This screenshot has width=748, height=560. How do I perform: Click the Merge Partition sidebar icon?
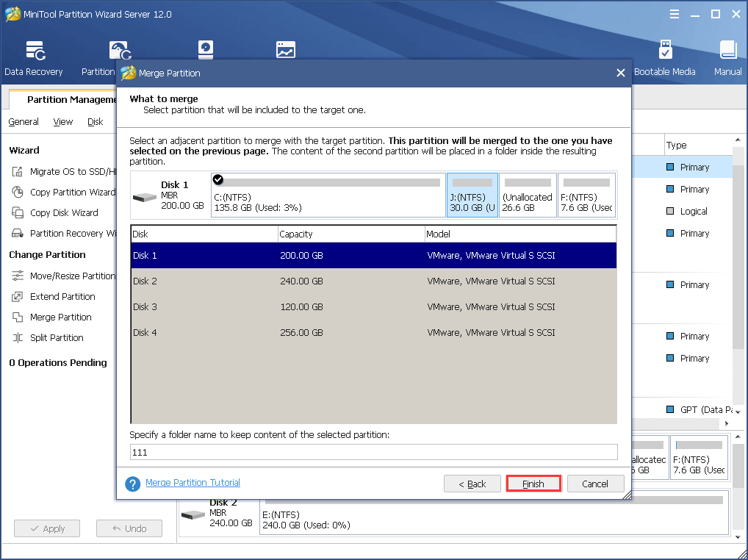(18, 317)
